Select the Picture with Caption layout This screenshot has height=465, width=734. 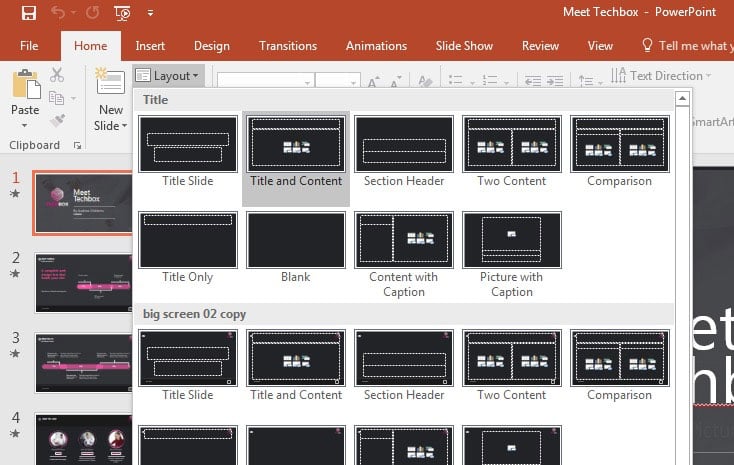(x=512, y=253)
